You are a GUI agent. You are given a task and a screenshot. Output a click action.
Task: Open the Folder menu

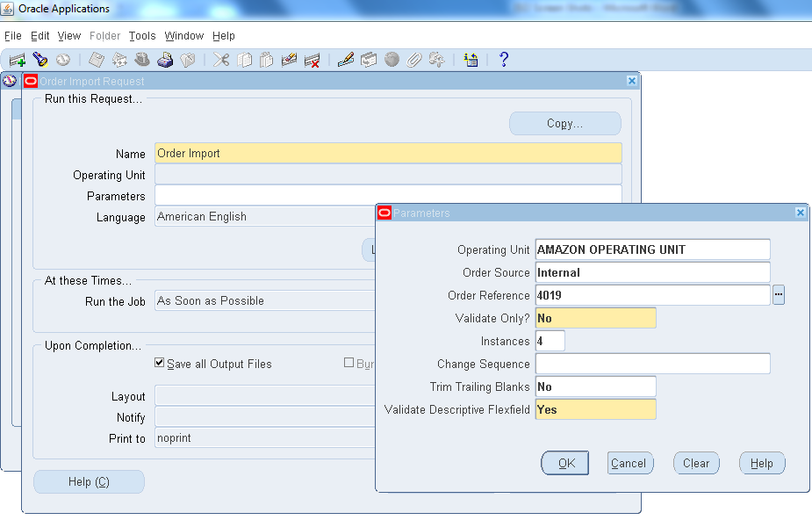[x=104, y=36]
